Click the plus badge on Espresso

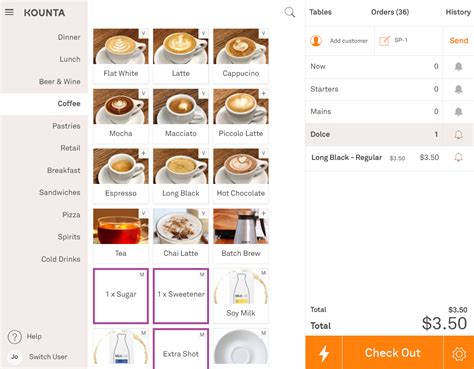[144, 153]
